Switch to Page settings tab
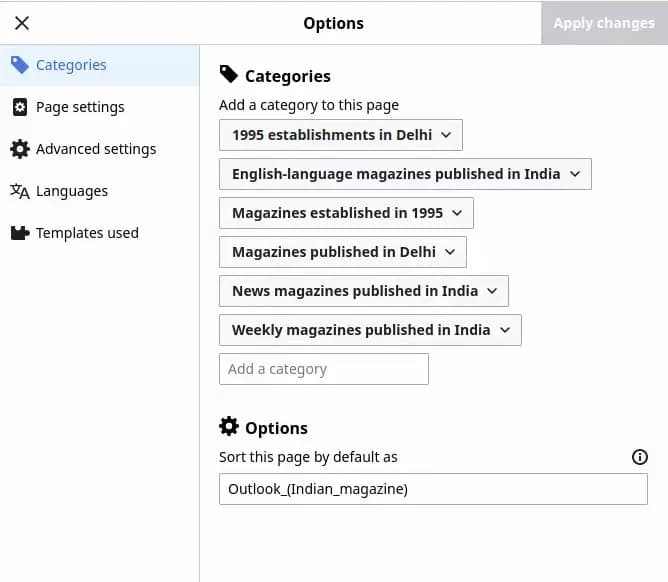Viewport: 668px width, 582px height. tap(99, 107)
